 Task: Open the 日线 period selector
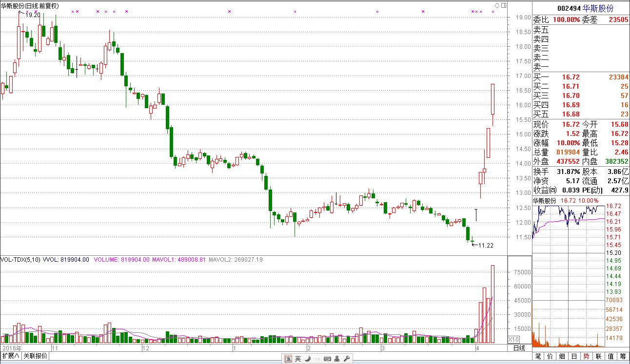tap(519, 348)
